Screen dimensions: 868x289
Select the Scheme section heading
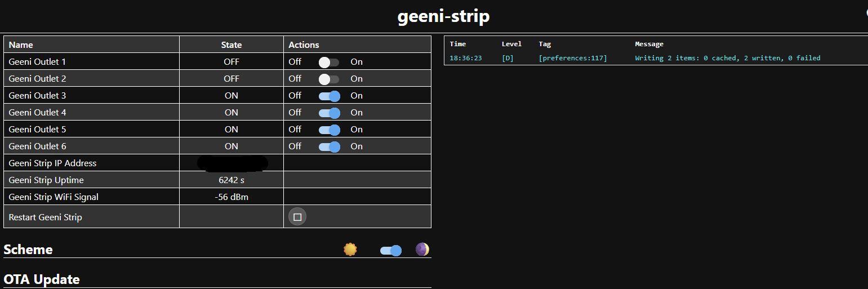(x=28, y=250)
